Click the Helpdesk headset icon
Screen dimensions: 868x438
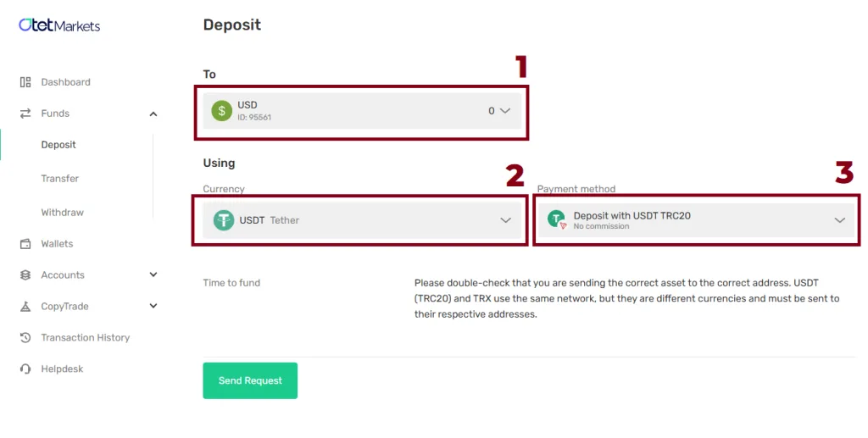click(25, 369)
